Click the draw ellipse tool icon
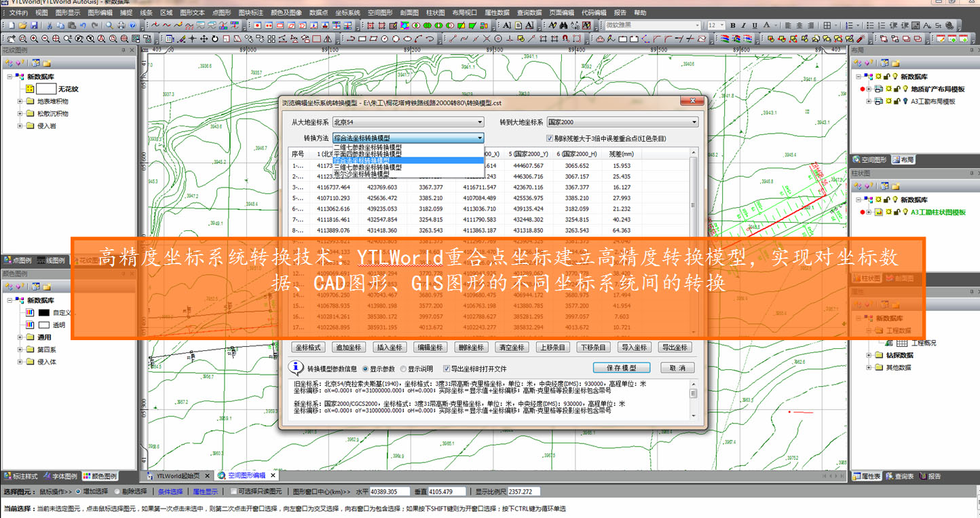The height and width of the screenshot is (518, 980). tap(407, 39)
